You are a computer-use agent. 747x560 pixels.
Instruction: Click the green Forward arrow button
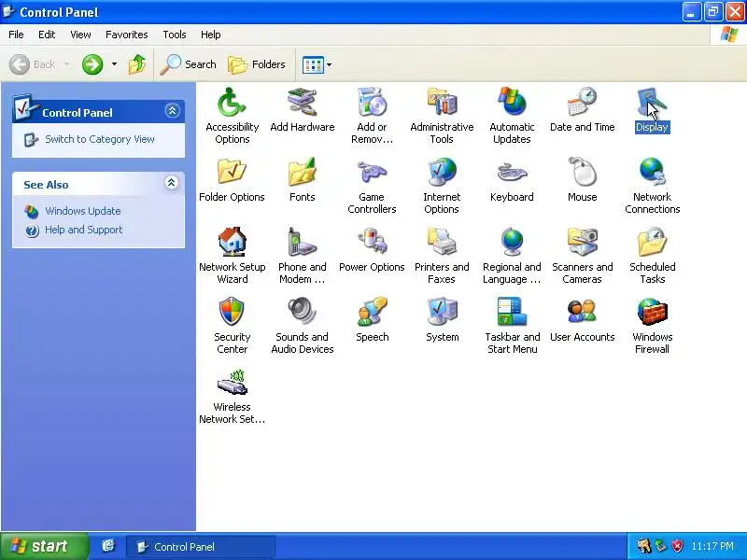pyautogui.click(x=92, y=64)
